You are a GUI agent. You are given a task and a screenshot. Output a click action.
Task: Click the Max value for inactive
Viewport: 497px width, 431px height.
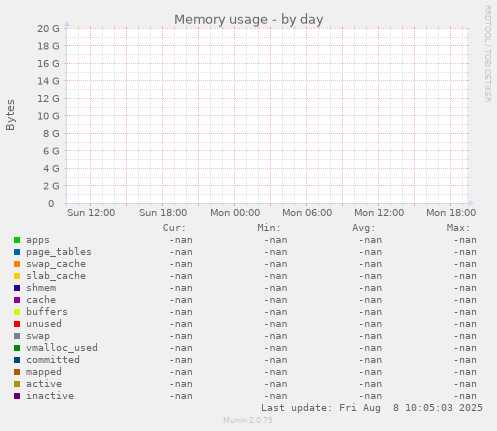pyautogui.click(x=465, y=396)
